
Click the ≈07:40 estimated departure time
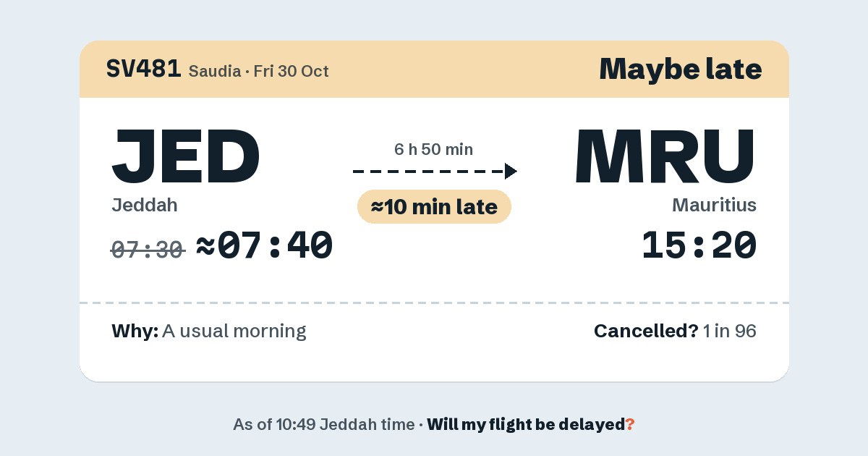pyautogui.click(x=265, y=245)
